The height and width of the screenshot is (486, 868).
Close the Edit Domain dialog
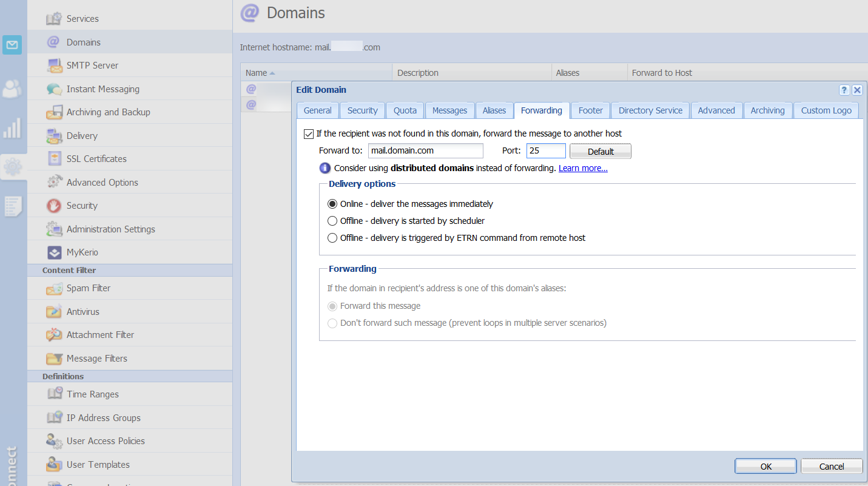857,90
